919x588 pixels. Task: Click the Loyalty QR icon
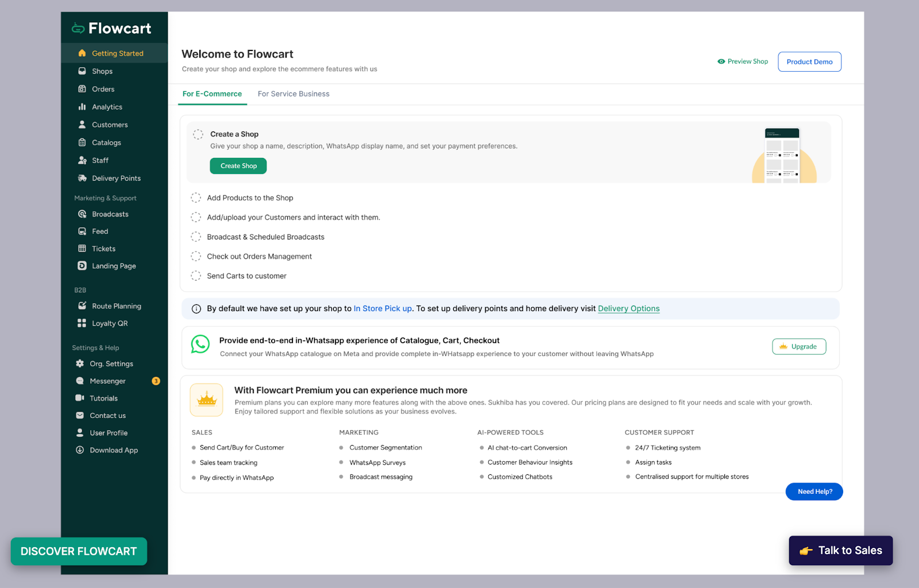pyautogui.click(x=82, y=323)
